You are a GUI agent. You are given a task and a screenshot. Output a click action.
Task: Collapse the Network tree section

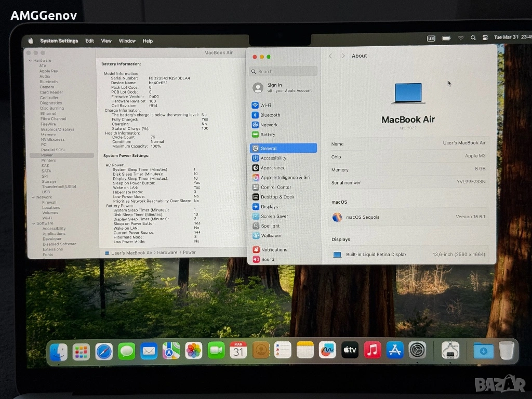pyautogui.click(x=32, y=197)
